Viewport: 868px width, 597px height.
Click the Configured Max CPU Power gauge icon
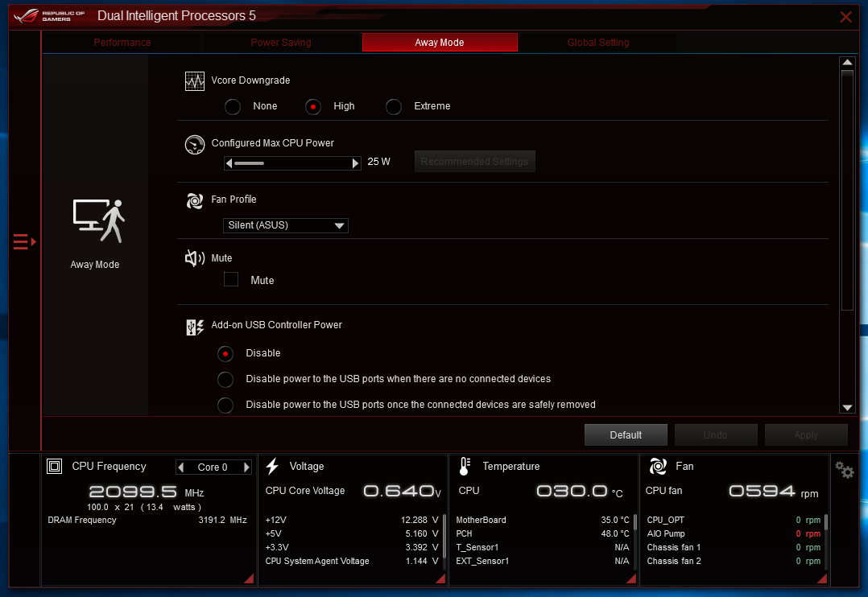click(x=194, y=144)
